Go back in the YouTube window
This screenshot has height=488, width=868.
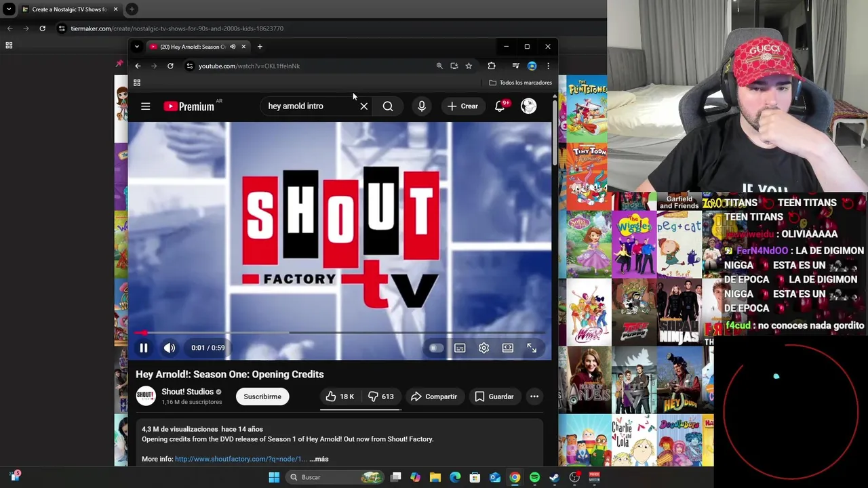[138, 66]
